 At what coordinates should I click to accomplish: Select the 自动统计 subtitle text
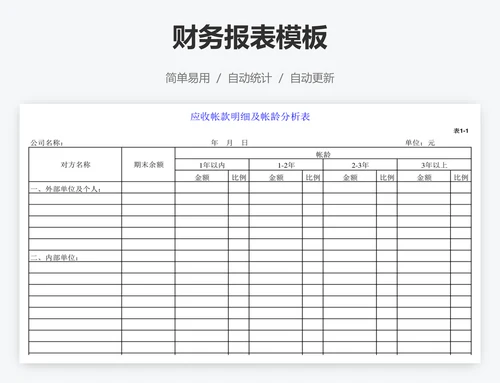(250, 78)
